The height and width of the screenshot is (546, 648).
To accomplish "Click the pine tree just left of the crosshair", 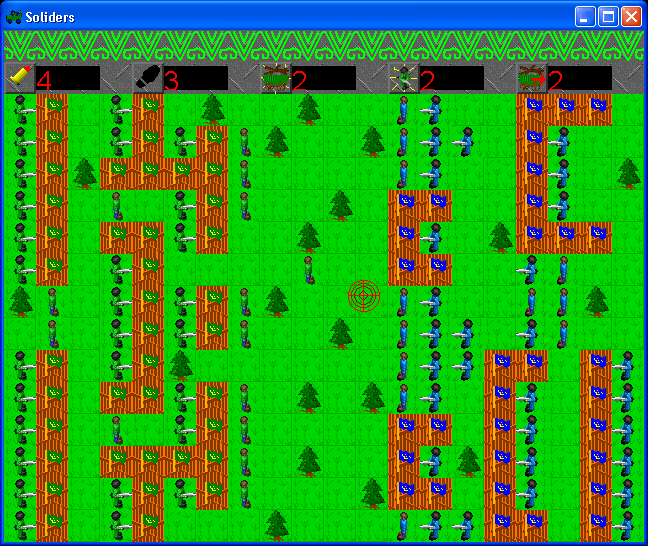I will (276, 299).
